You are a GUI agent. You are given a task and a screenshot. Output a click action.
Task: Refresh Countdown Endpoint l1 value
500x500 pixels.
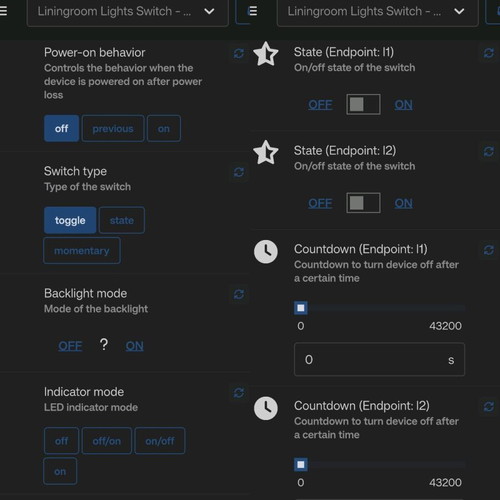489,250
